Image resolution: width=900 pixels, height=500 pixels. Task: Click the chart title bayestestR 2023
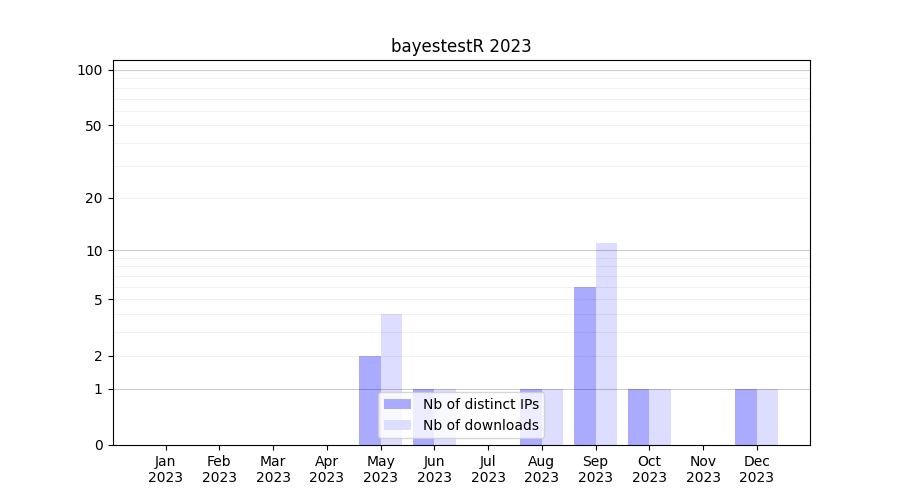coord(461,46)
